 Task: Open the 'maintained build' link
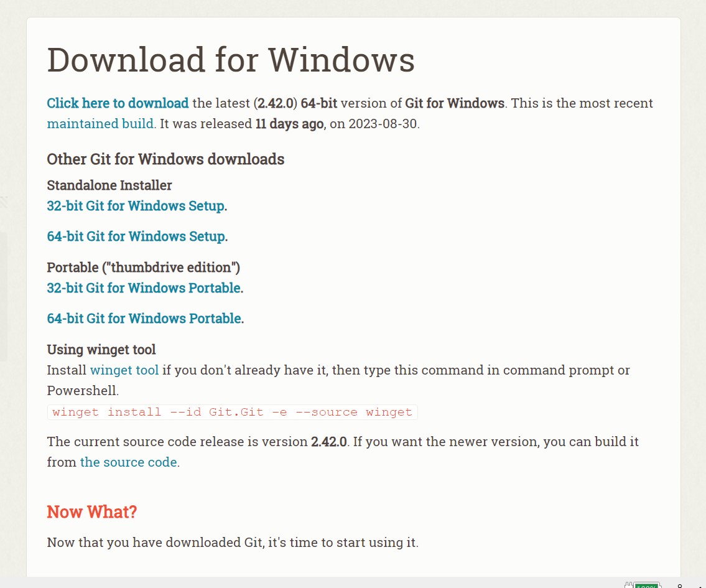(101, 123)
